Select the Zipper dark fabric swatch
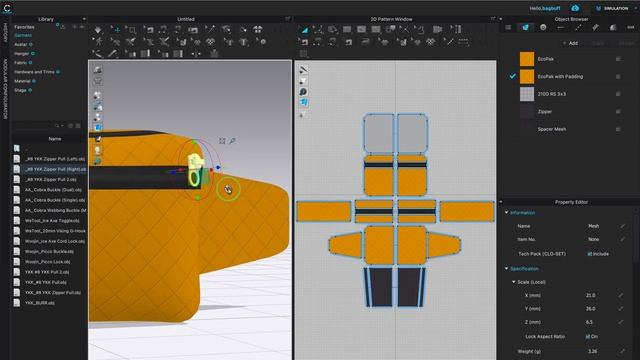The width and height of the screenshot is (640, 360). point(527,111)
